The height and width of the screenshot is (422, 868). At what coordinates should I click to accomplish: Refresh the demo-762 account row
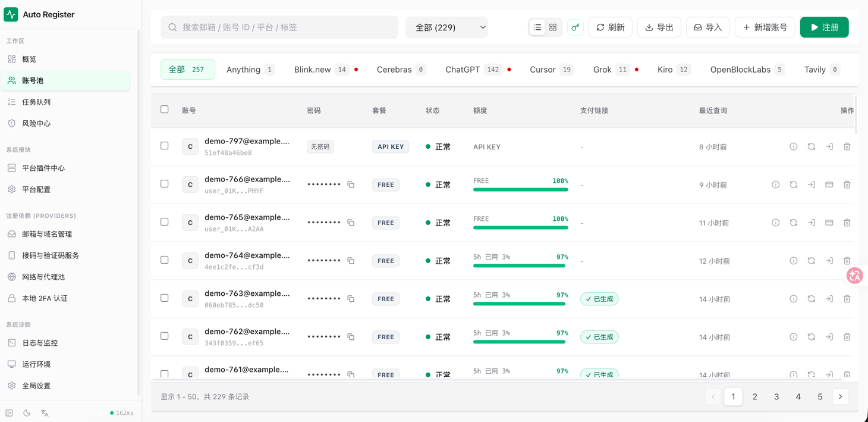(812, 337)
